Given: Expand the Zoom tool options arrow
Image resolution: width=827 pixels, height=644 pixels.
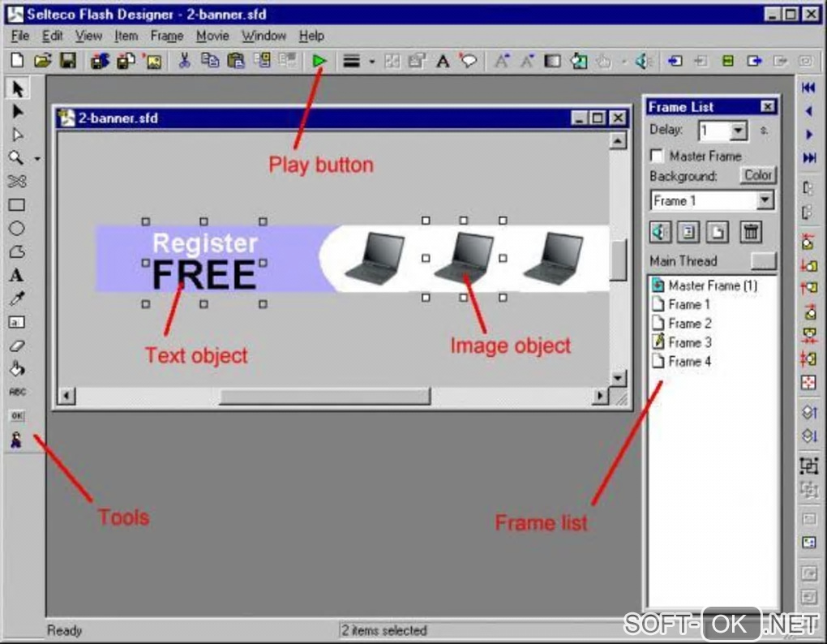Looking at the screenshot, I should point(37,158).
